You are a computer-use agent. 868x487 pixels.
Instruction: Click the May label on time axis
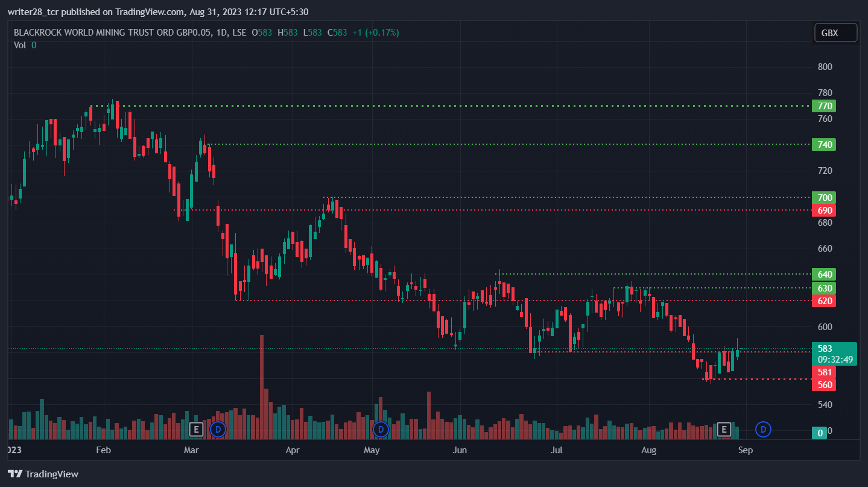tap(372, 450)
